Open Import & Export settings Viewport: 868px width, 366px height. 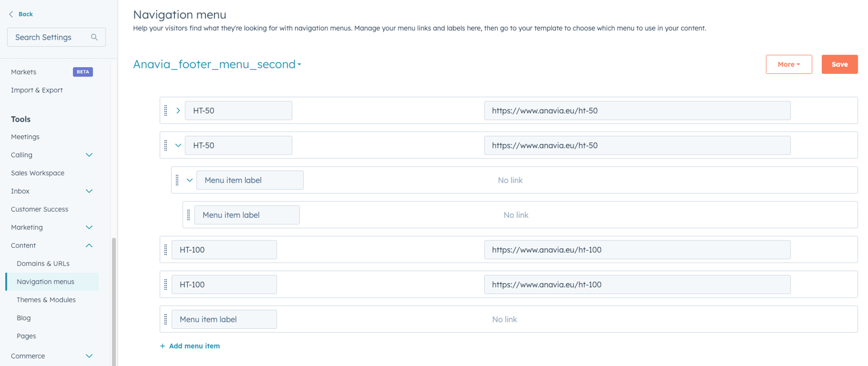pyautogui.click(x=37, y=90)
